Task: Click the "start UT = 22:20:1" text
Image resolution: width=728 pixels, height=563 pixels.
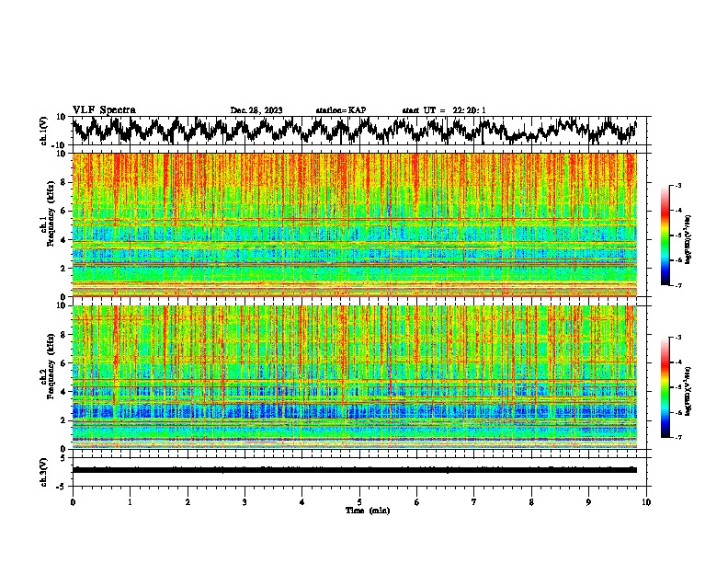Action: coord(444,110)
